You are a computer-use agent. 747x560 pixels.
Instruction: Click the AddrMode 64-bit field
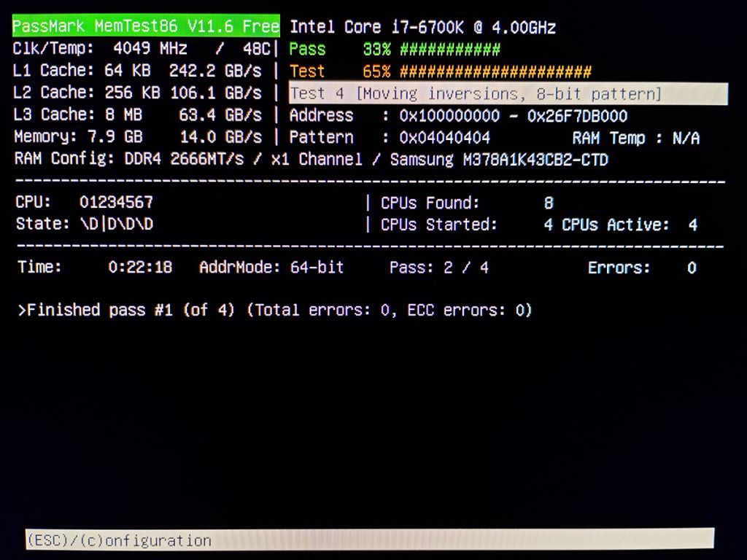click(x=271, y=267)
